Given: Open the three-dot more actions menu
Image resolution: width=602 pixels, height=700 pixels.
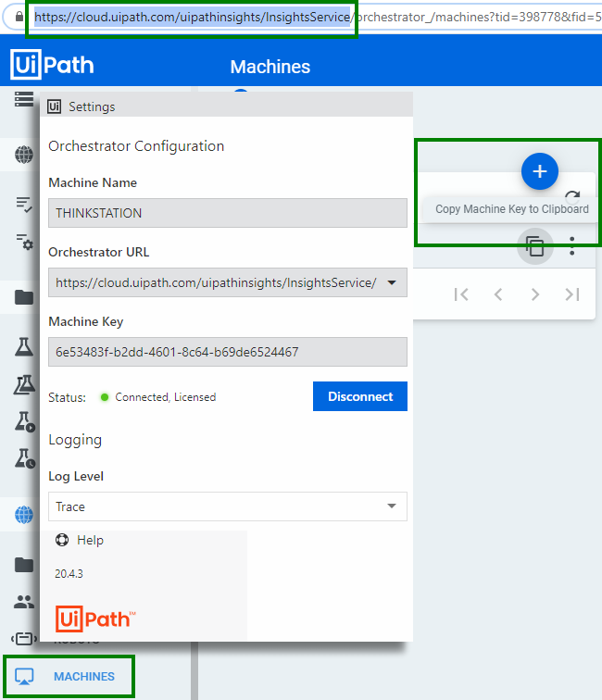Looking at the screenshot, I should pyautogui.click(x=572, y=246).
